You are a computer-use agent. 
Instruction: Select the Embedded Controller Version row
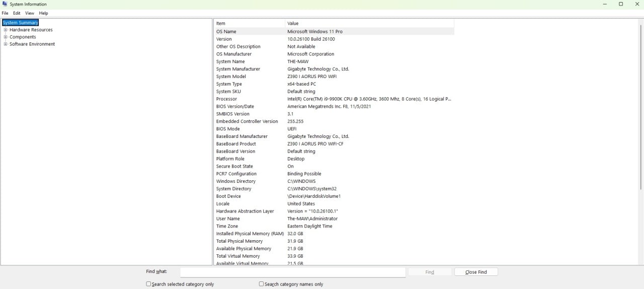[334, 121]
